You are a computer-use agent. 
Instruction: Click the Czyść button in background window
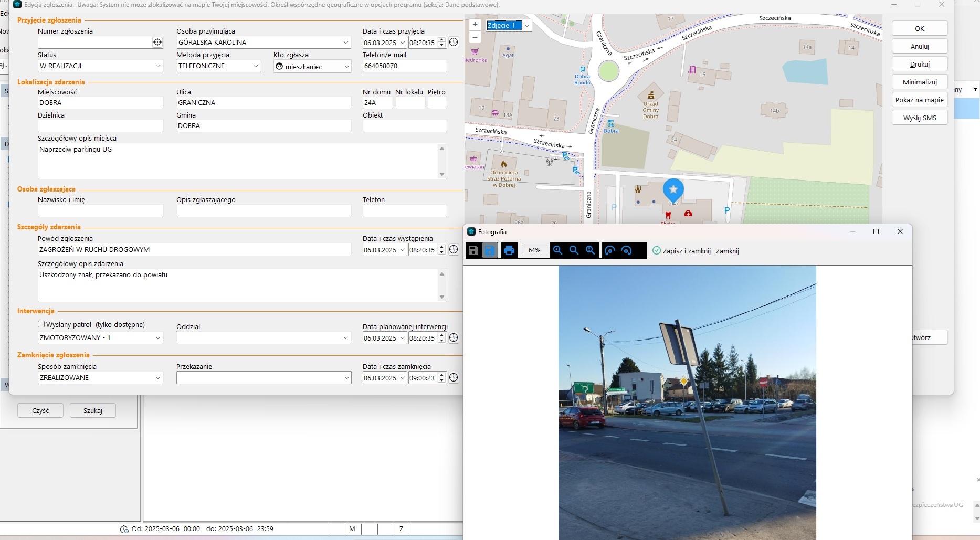coord(40,410)
